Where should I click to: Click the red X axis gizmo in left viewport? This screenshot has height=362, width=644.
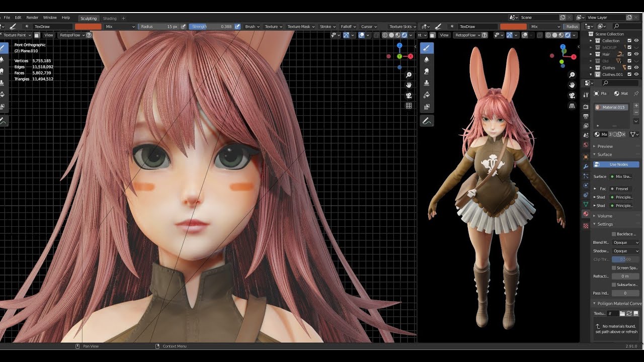[411, 56]
